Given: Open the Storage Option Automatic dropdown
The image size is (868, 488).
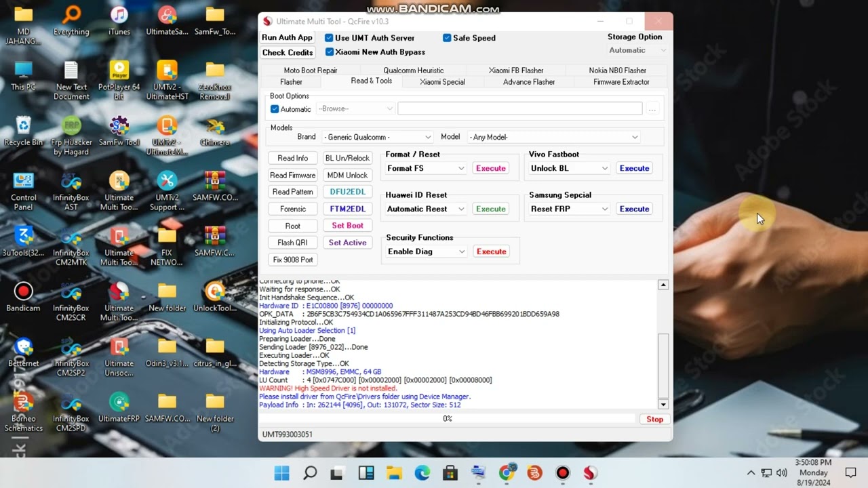Looking at the screenshot, I should coord(637,50).
